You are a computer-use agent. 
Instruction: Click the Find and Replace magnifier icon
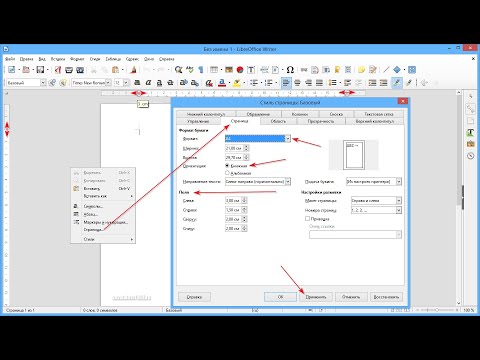coord(178,70)
